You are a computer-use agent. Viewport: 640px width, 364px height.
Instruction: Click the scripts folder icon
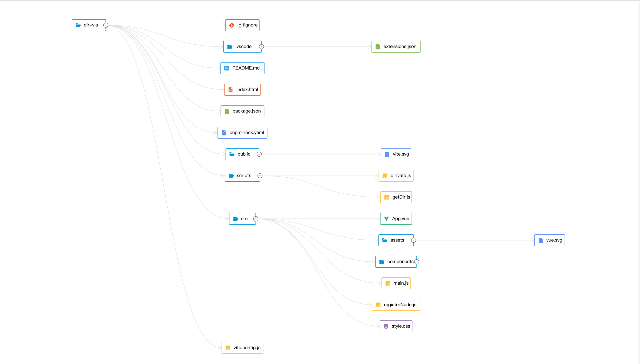231,176
